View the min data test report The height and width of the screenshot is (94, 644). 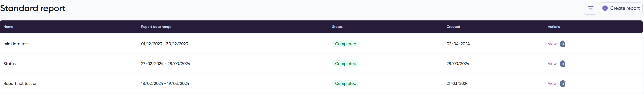tap(552, 44)
